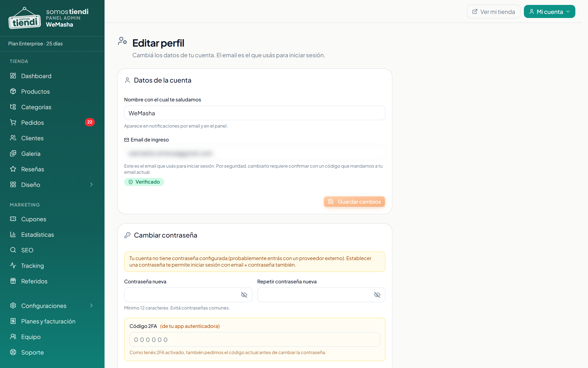Go to Dashboard in the sidebar
This screenshot has height=368, width=588.
coord(52,76)
